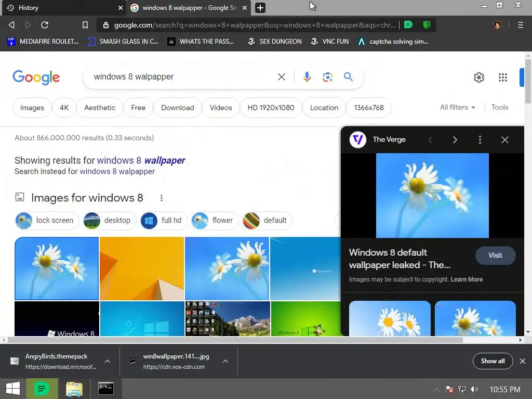Open Images for windows 8 options menu

162,198
